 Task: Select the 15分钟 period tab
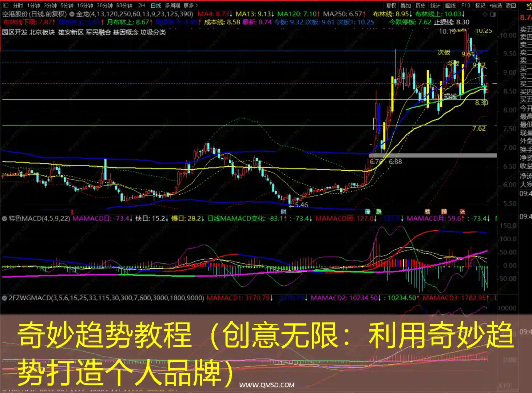click(85, 5)
